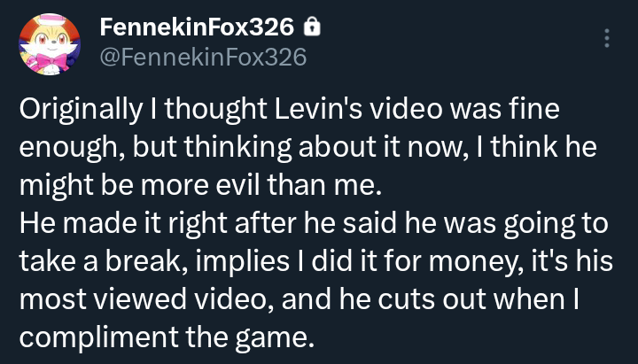Click the FennekinFox326 display name
Screen dimensions: 638x364
pyautogui.click(x=198, y=28)
